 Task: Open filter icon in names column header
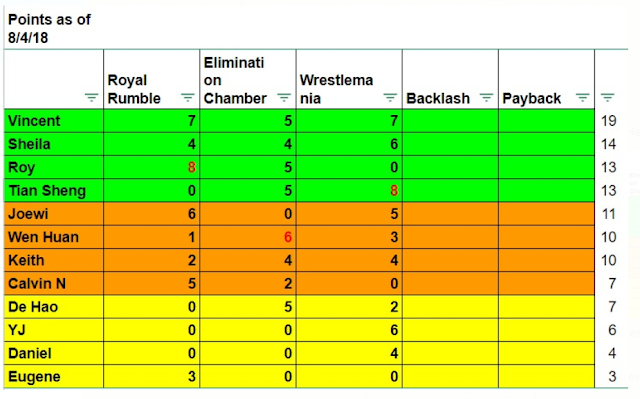[91, 98]
